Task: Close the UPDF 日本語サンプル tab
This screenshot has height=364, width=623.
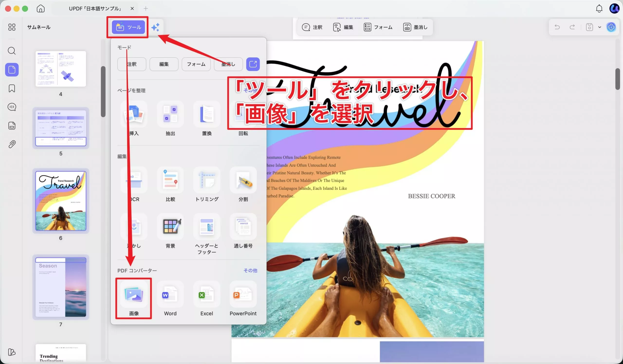Action: pos(132,9)
